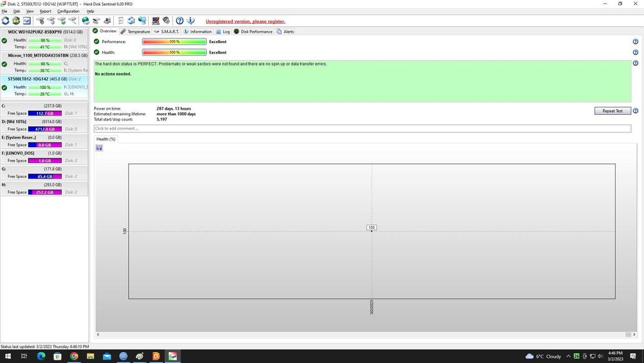This screenshot has width=644, height=363.
Task: Click the grey drive toolbar icon after the globe
Action: pyautogui.click(x=96, y=21)
